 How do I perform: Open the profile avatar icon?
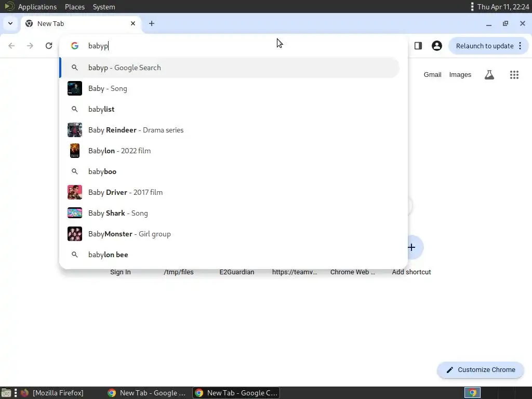pos(436,46)
